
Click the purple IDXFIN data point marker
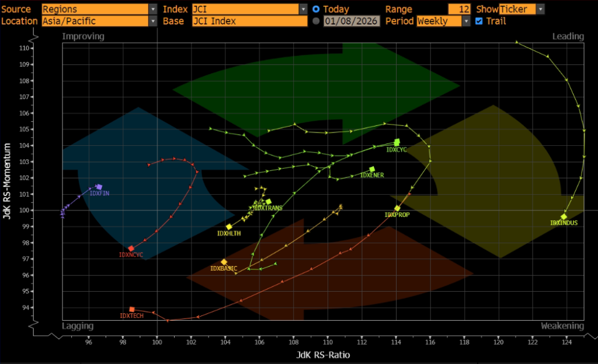point(99,187)
